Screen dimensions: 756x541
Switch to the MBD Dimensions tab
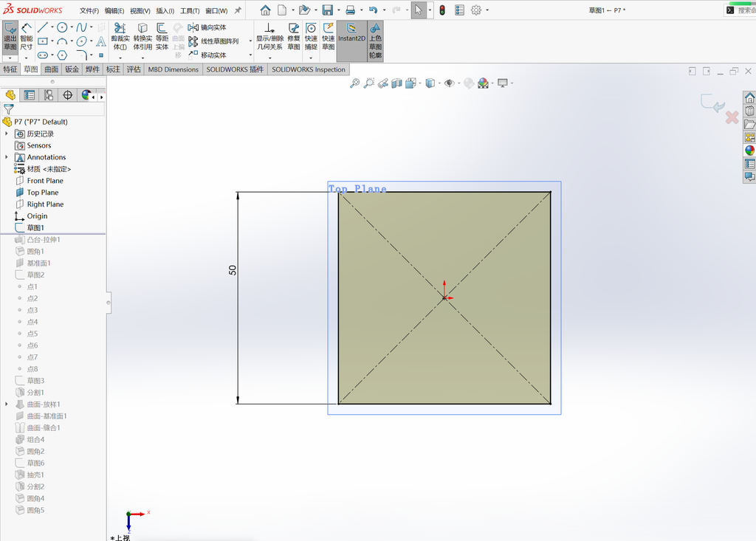point(173,69)
